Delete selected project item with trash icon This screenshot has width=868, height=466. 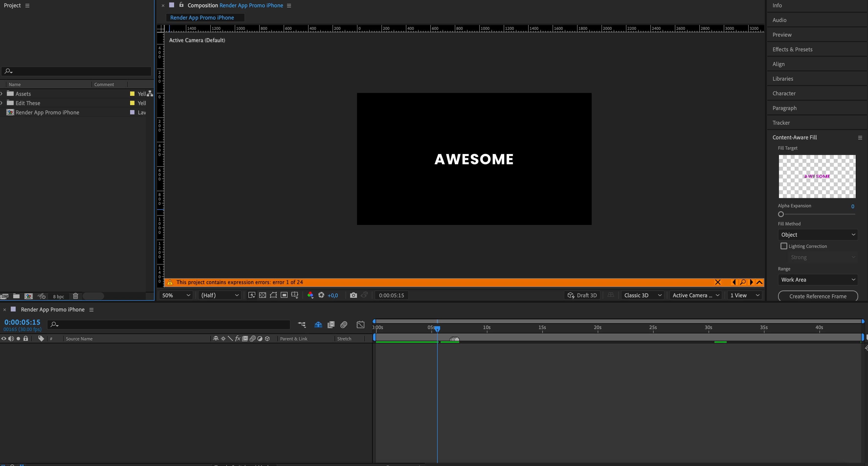coord(76,296)
